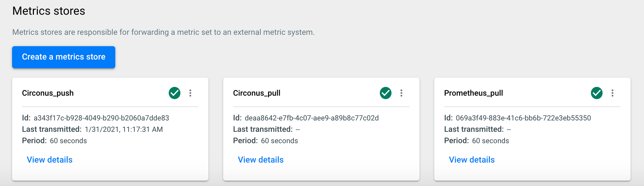
Task: Click the Period value on the Prometheus_pull card
Action: point(491,141)
